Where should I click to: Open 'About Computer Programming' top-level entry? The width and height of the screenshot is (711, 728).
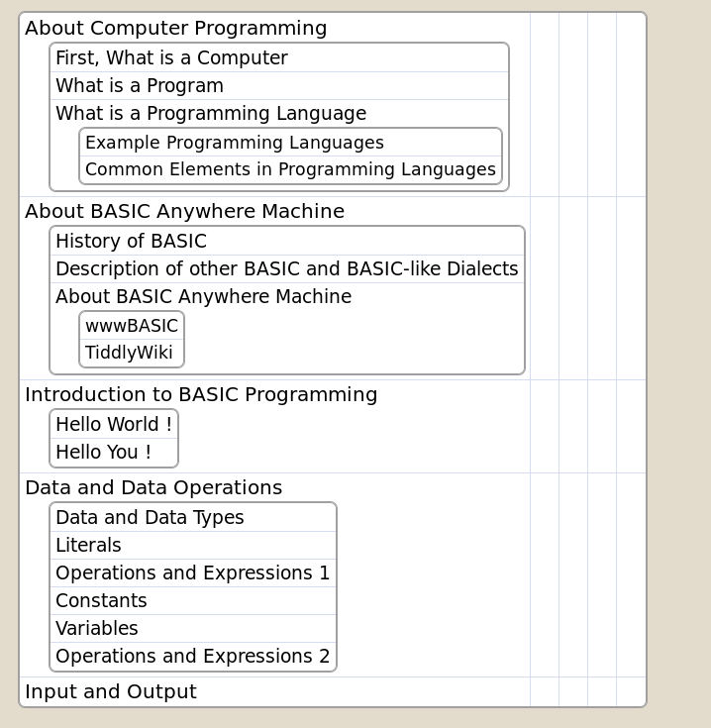point(176,28)
